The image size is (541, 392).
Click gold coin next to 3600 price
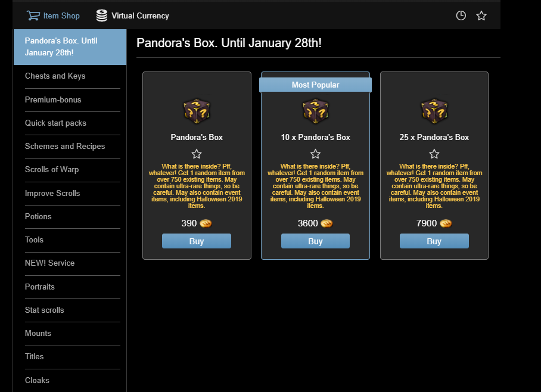click(x=327, y=223)
